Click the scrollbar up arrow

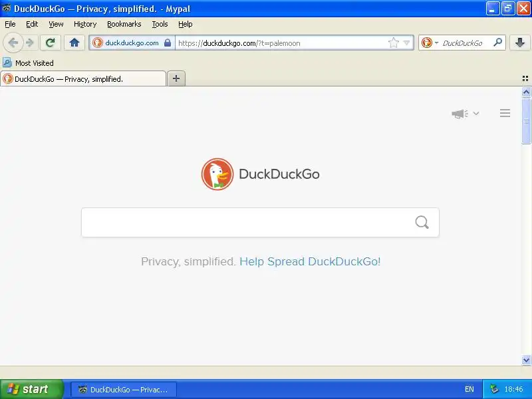point(526,92)
